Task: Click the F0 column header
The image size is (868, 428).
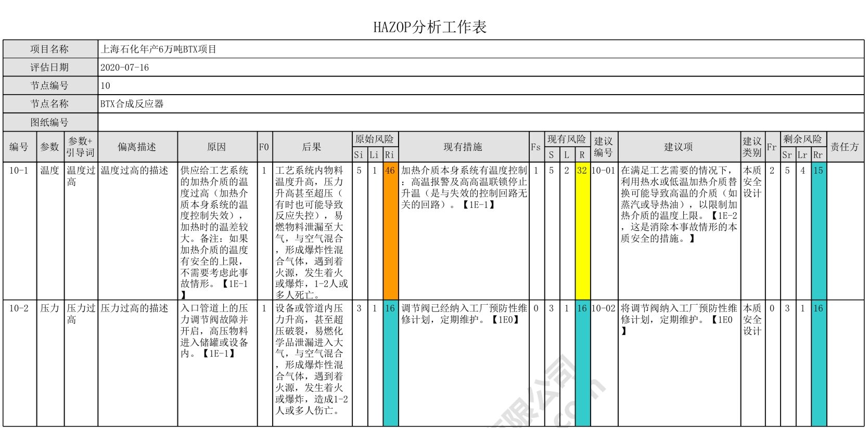Action: [x=264, y=147]
